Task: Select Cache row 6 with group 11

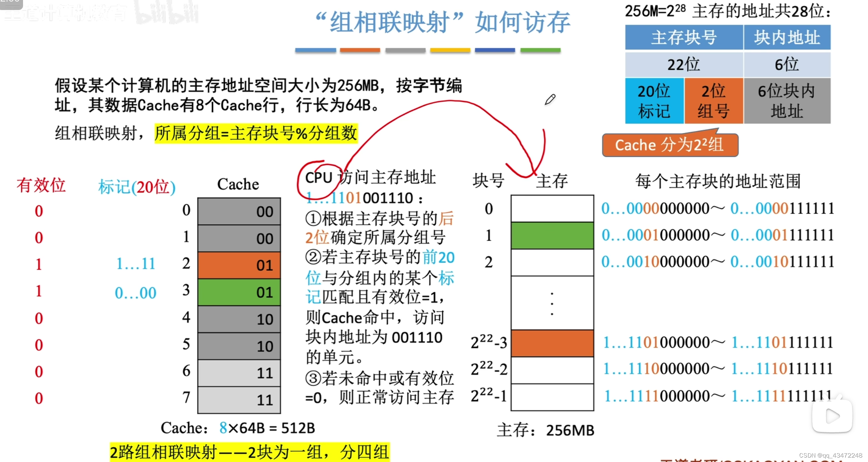Action: tap(239, 373)
